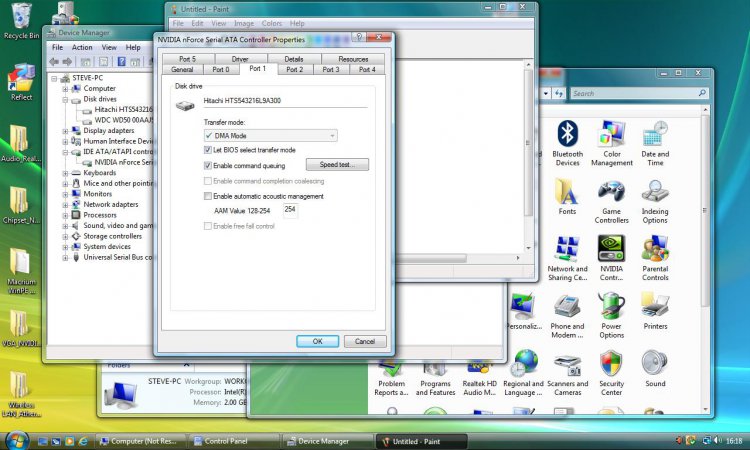Open Action menu in Device Manager
The image size is (750, 450).
pyautogui.click(x=82, y=47)
